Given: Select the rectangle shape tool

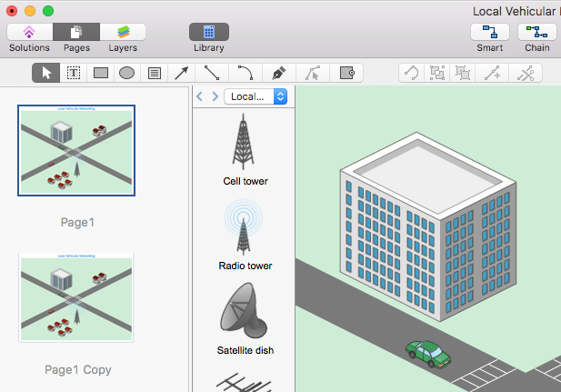Looking at the screenshot, I should coord(101,73).
